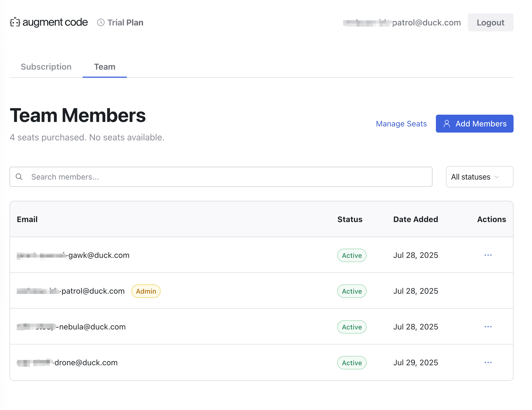Switch to the Subscription tab

pyautogui.click(x=46, y=67)
